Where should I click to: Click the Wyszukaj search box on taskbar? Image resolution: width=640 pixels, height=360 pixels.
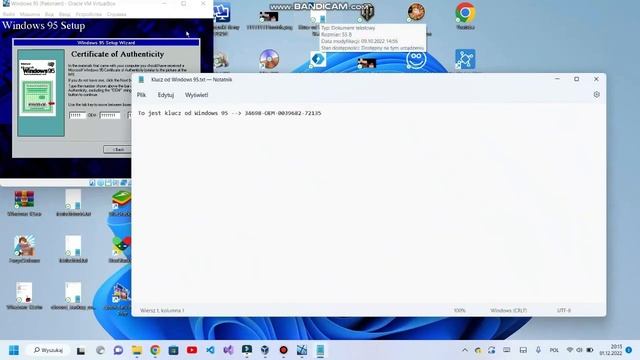tap(48, 350)
